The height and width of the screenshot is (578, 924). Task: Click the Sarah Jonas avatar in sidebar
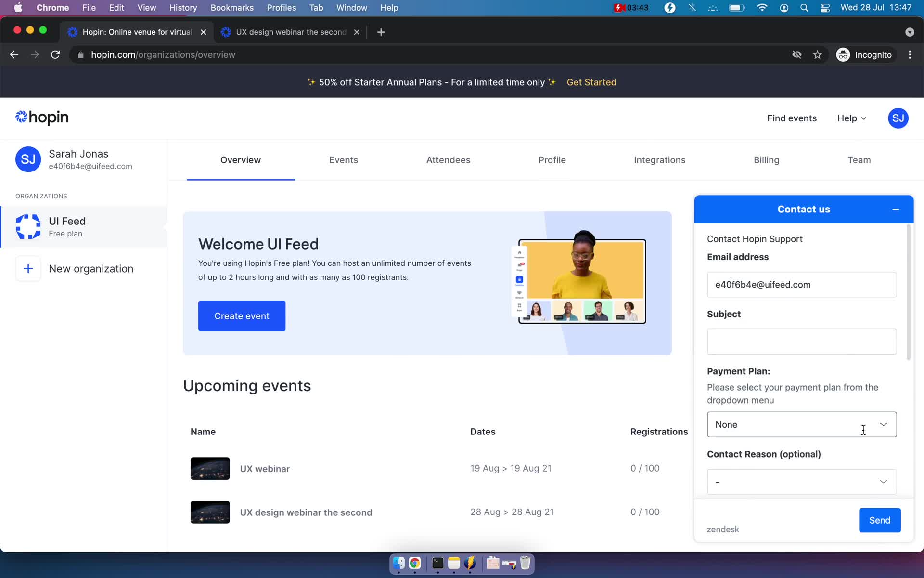pyautogui.click(x=28, y=159)
